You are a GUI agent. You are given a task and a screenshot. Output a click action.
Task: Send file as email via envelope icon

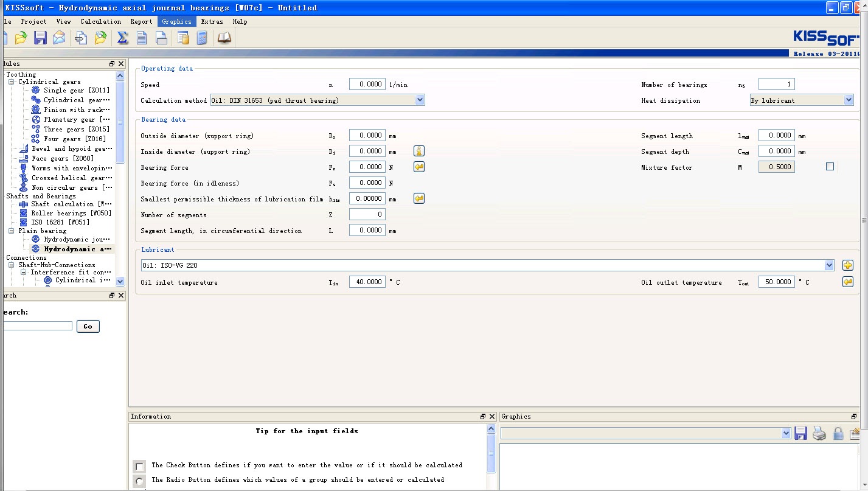[x=59, y=38]
